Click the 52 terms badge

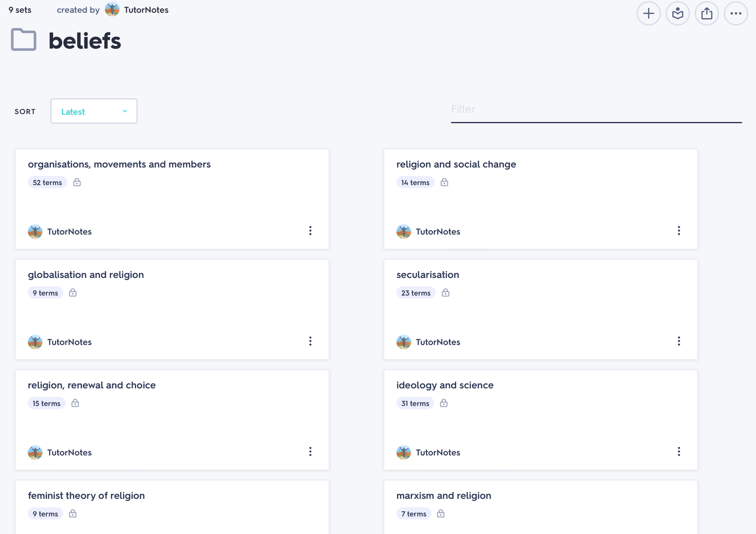pyautogui.click(x=47, y=183)
